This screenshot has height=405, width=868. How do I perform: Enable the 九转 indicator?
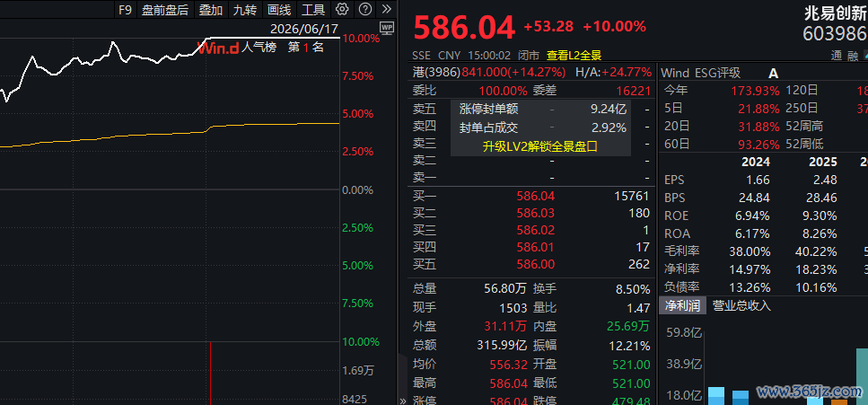[x=245, y=9]
